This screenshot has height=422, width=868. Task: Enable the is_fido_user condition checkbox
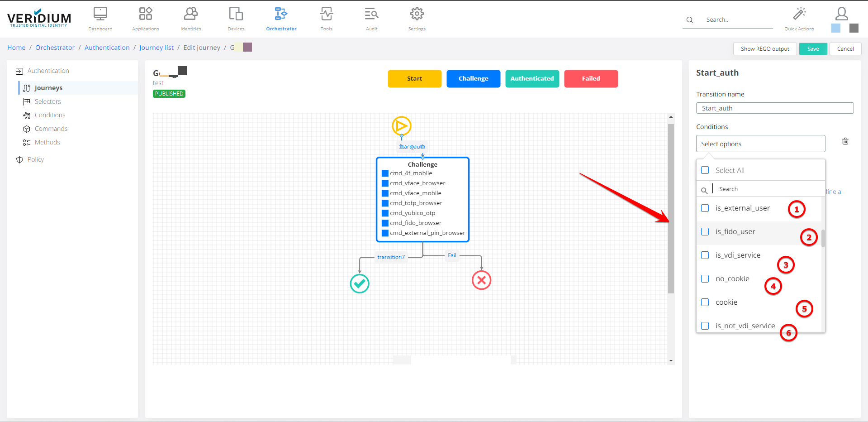tap(705, 232)
